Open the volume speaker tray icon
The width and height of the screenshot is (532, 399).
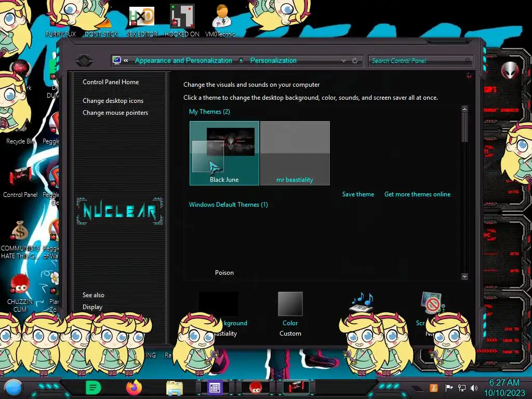point(474,388)
